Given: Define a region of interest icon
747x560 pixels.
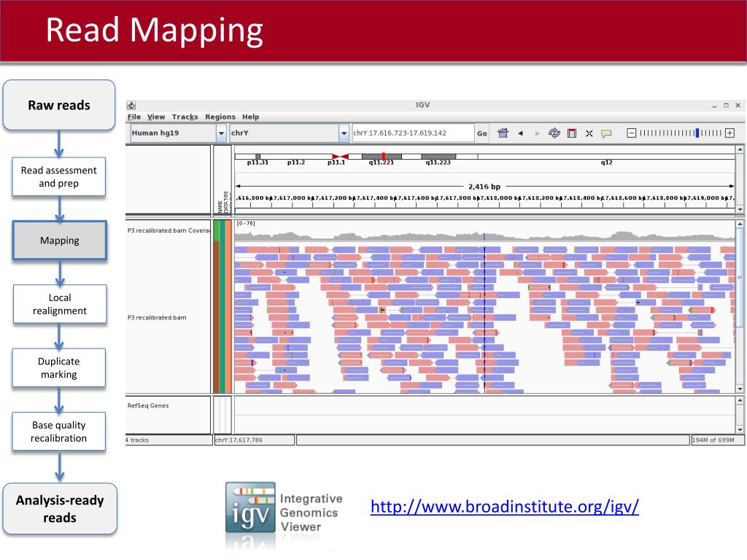Looking at the screenshot, I should point(572,133).
